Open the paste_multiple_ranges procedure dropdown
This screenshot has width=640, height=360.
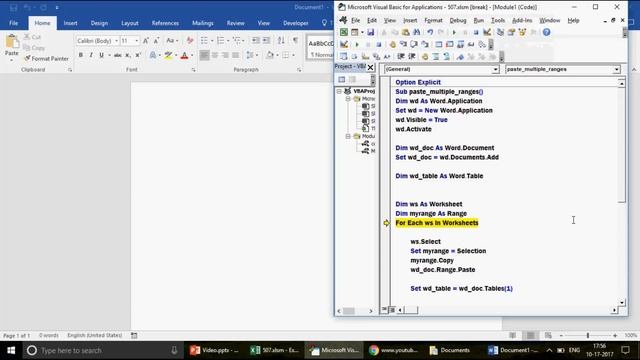pyautogui.click(x=616, y=69)
